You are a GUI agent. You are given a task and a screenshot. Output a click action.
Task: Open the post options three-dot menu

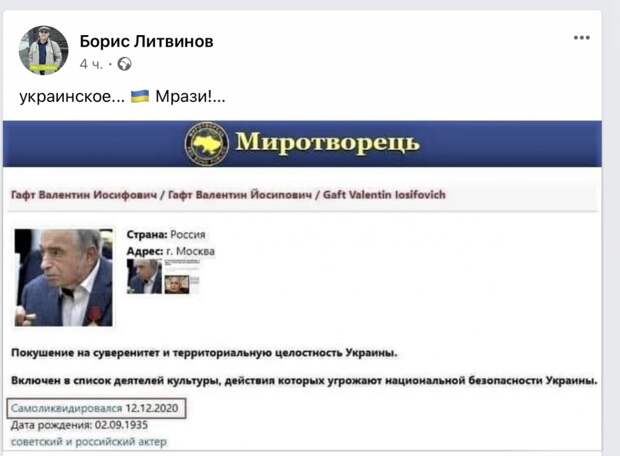click(x=582, y=38)
